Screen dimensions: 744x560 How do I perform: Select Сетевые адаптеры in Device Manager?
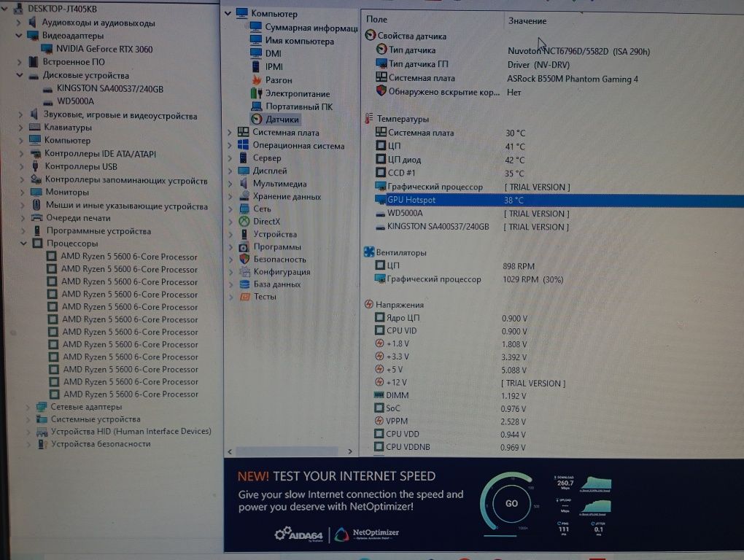click(86, 406)
